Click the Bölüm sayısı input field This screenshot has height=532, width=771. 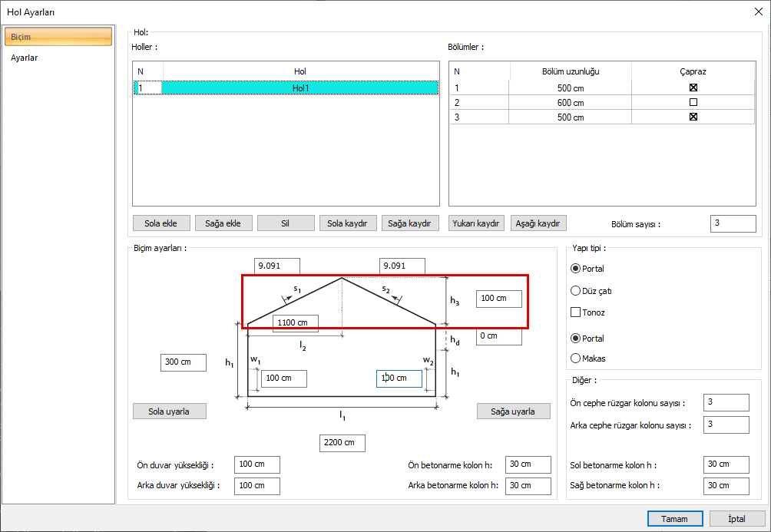click(x=733, y=223)
